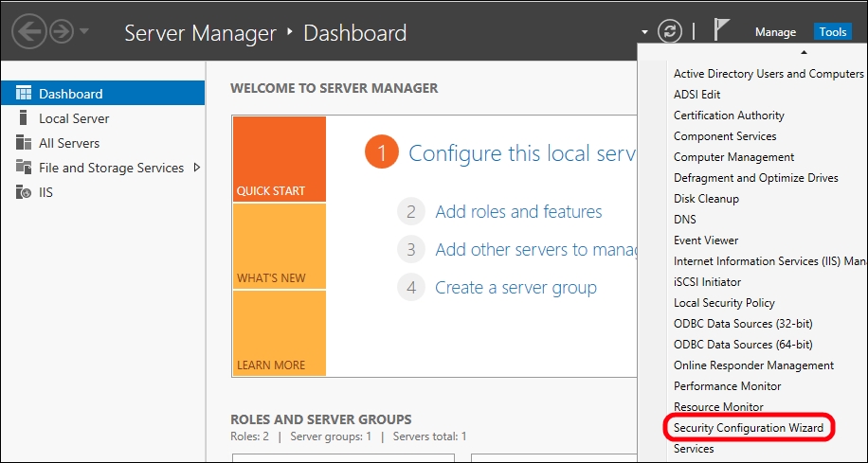Select Security Configuration Wizard from Tools

749,428
